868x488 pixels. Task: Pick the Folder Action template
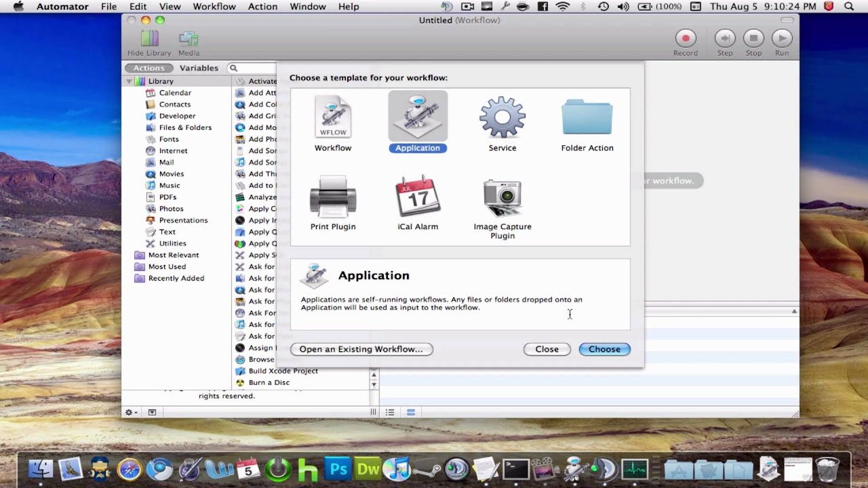click(587, 118)
